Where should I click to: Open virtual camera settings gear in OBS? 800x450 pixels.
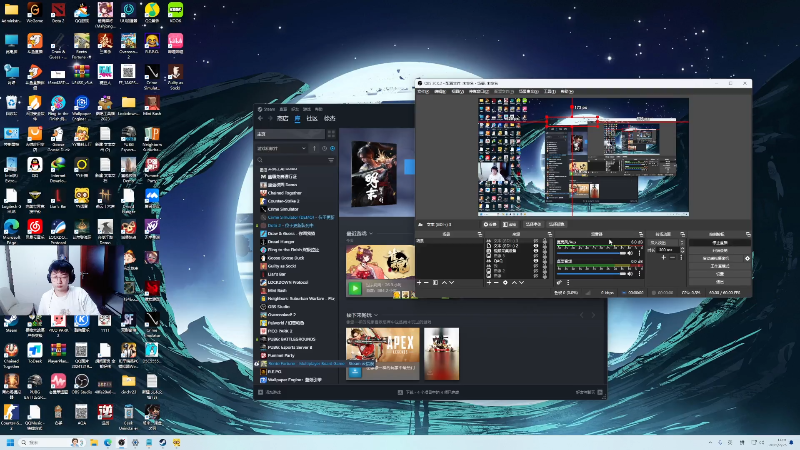(x=747, y=259)
